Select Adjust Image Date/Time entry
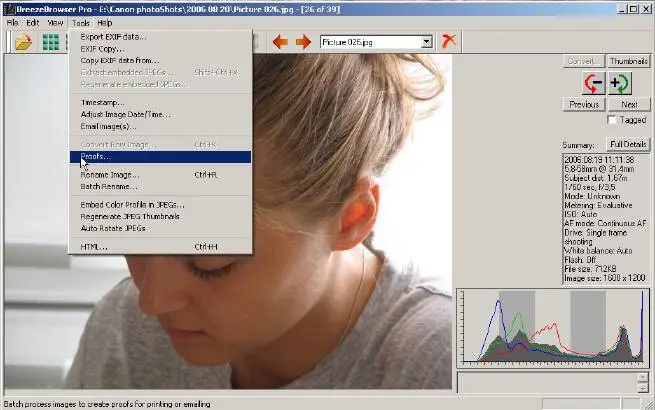 pos(160,115)
